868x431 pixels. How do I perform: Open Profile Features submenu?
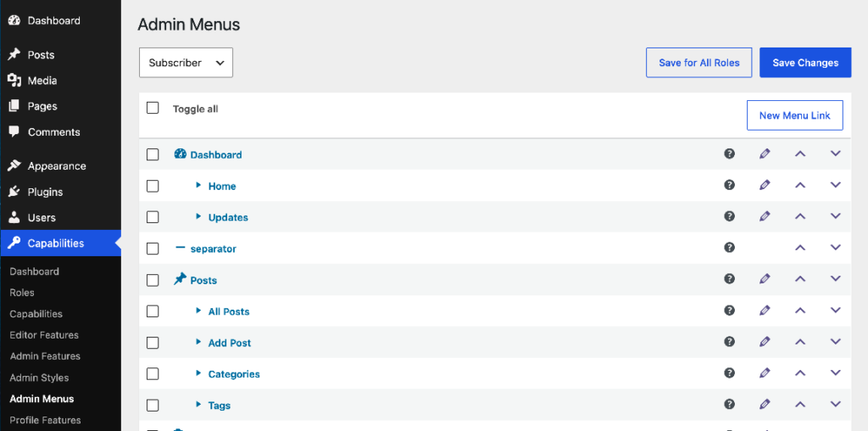45,420
